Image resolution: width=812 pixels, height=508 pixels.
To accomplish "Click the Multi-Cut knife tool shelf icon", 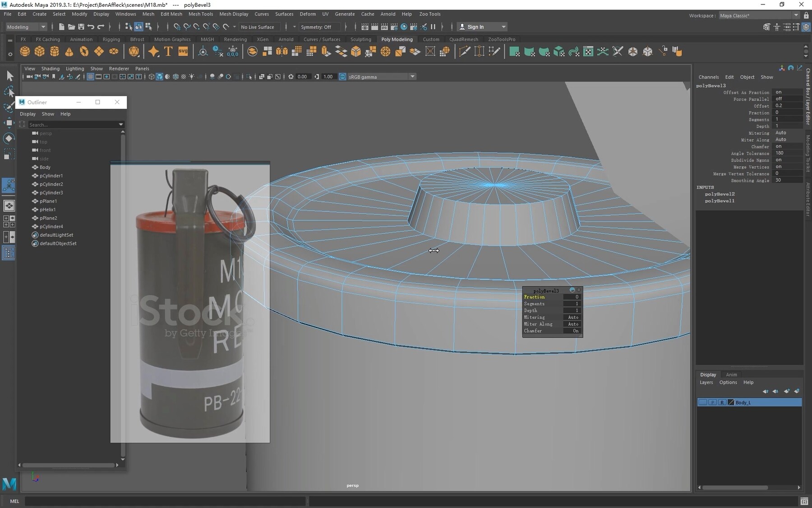I will tap(464, 51).
